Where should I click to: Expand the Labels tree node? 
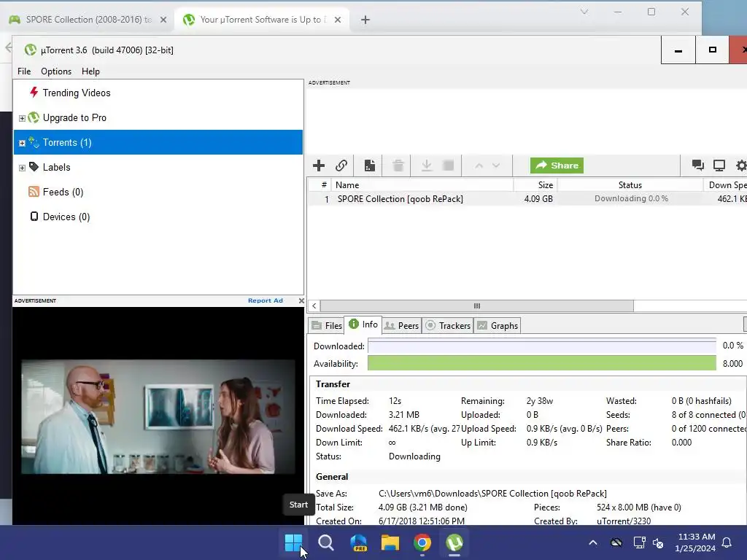(22, 168)
